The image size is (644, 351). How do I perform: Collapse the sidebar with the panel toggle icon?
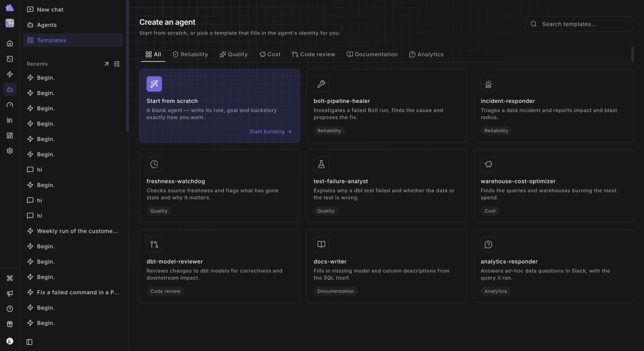pos(29,342)
